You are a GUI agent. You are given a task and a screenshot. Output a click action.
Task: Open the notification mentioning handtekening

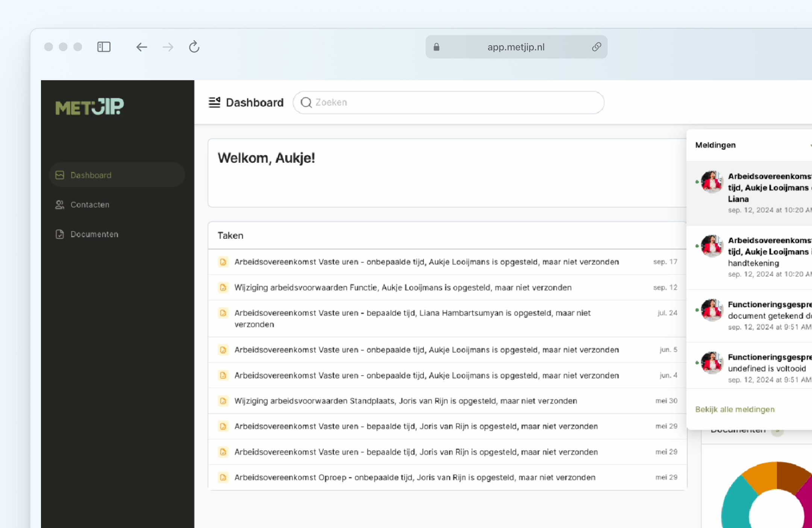tap(749, 258)
